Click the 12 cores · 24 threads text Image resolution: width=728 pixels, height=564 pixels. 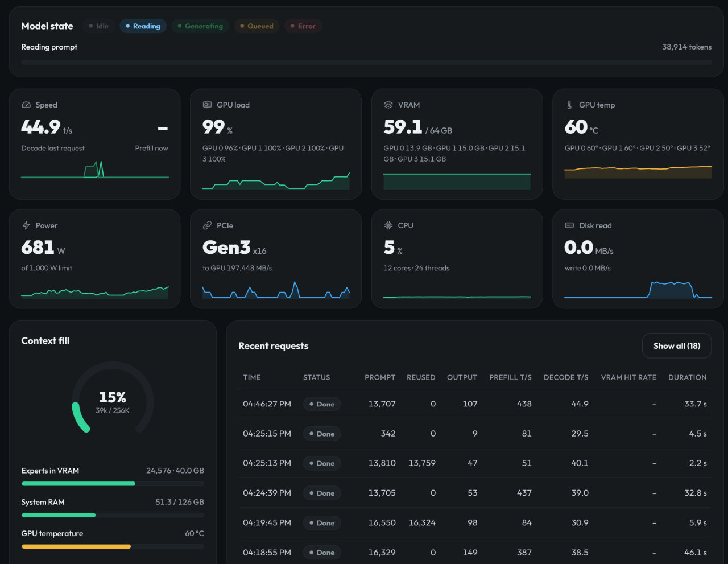(416, 268)
